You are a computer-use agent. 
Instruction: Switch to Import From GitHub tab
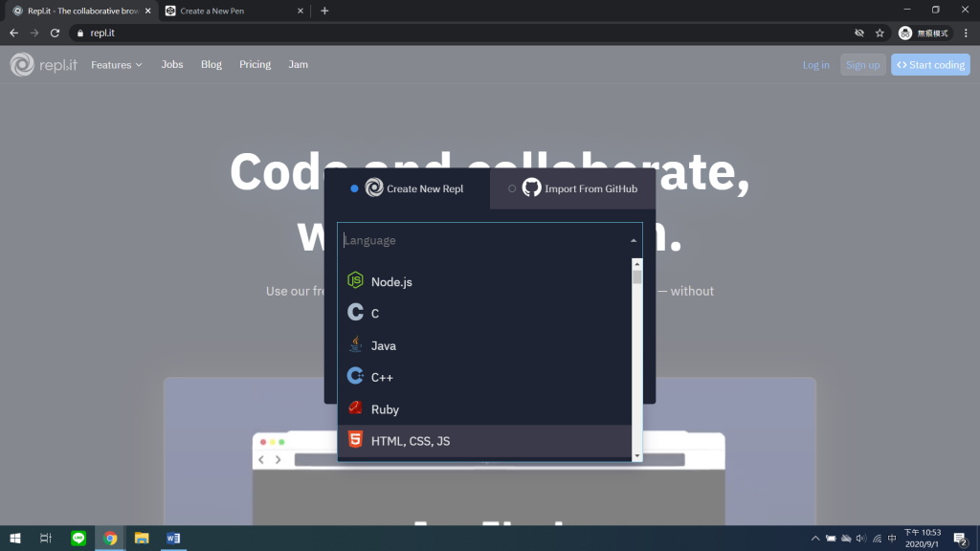572,188
